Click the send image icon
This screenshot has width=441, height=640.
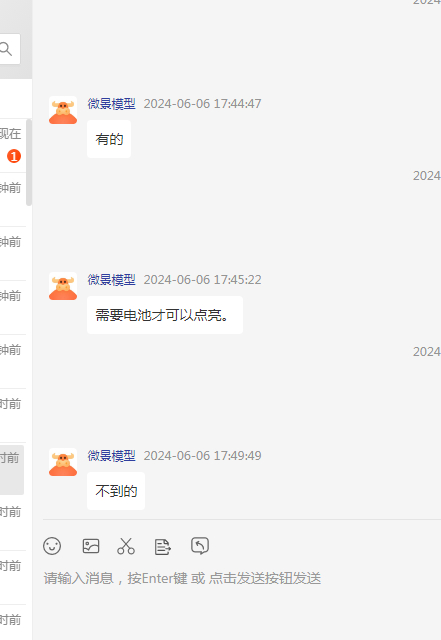pyautogui.click(x=91, y=546)
